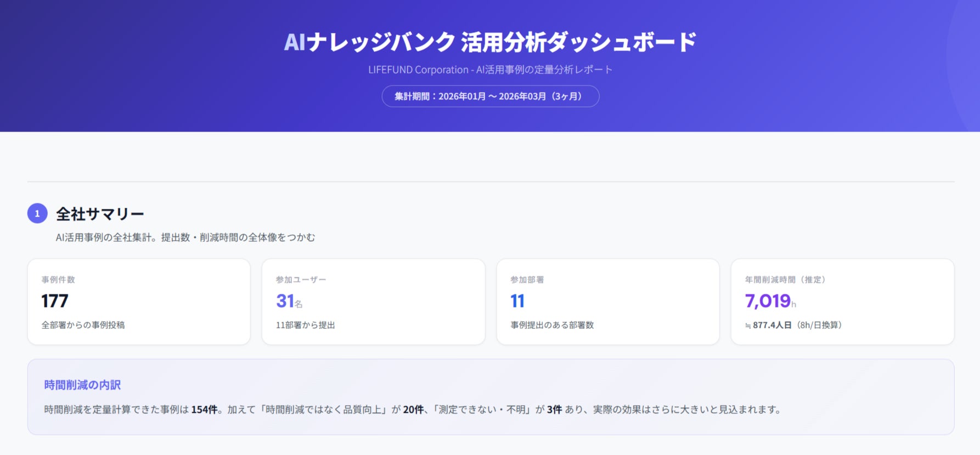Click the 時間削減の内訳 heading
Screen dimensions: 980x455
82,385
